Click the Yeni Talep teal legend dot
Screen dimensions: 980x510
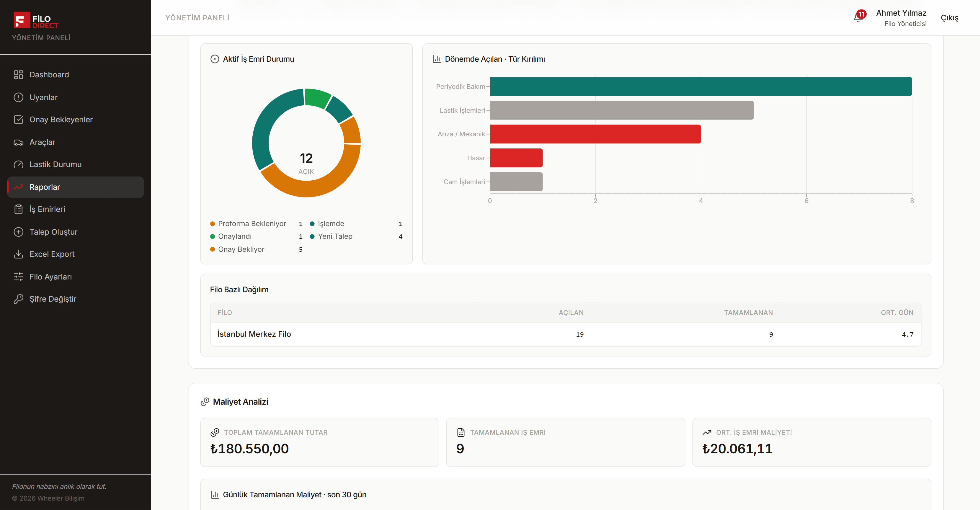click(312, 237)
